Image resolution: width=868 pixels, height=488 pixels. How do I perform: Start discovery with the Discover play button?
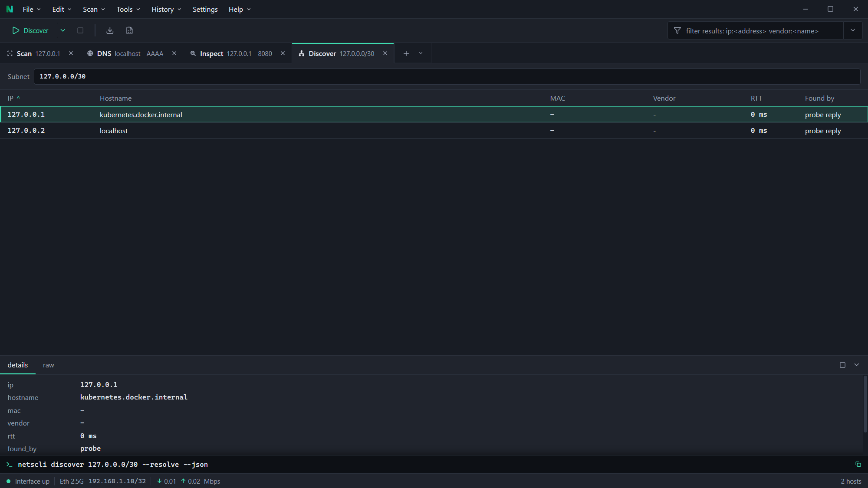click(x=30, y=30)
